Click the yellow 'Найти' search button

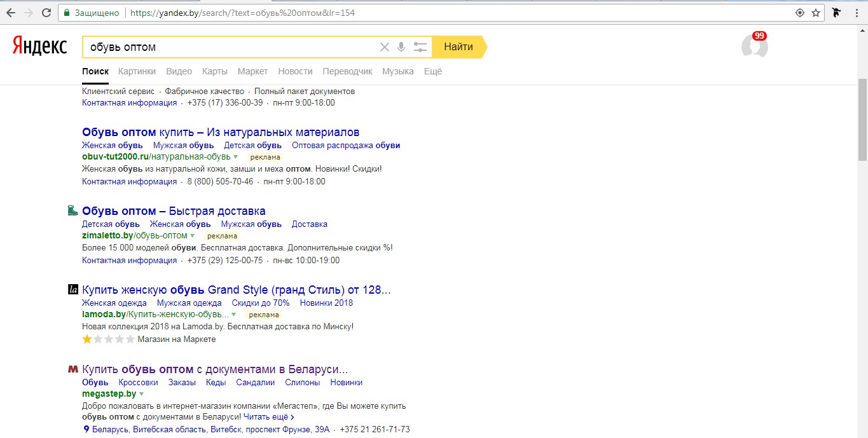pos(459,47)
